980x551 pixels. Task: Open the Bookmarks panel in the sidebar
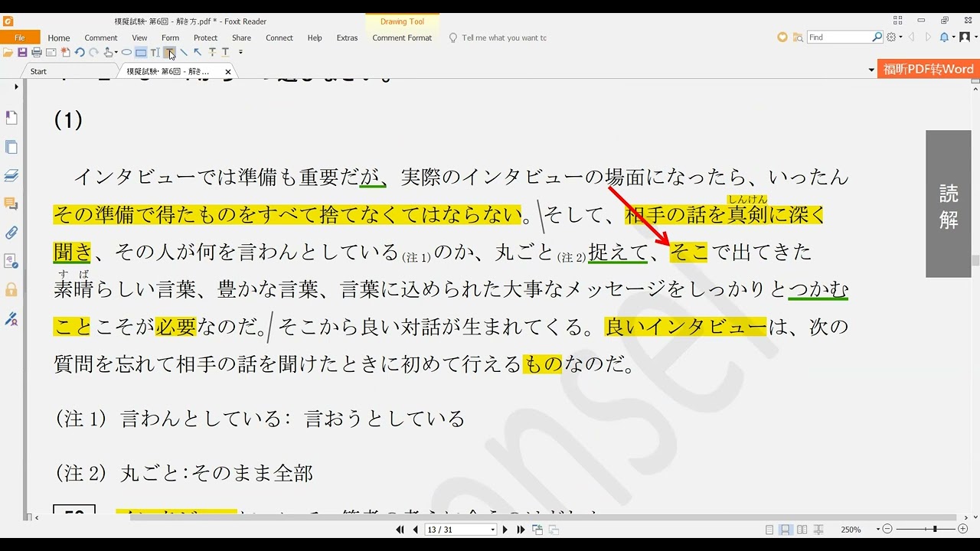tap(11, 118)
